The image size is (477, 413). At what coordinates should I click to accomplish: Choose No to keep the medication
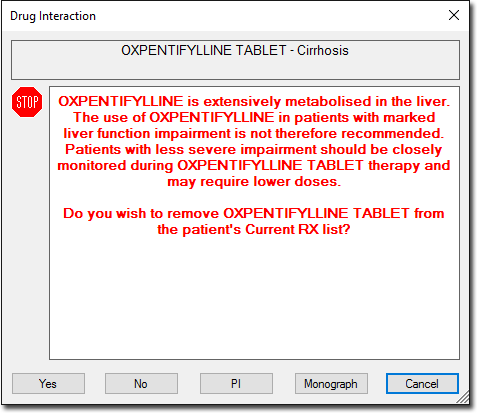[141, 384]
